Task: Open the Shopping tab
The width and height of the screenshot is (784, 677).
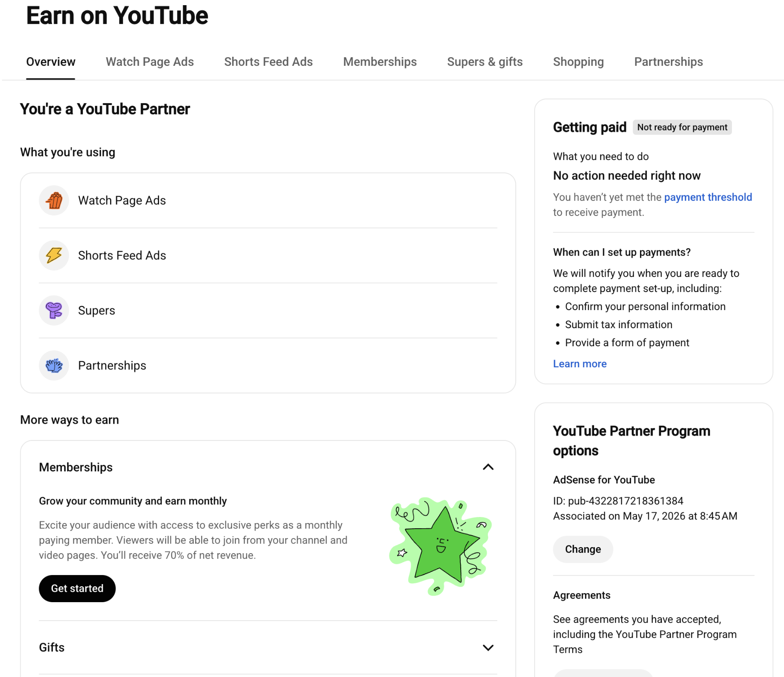Action: (579, 62)
